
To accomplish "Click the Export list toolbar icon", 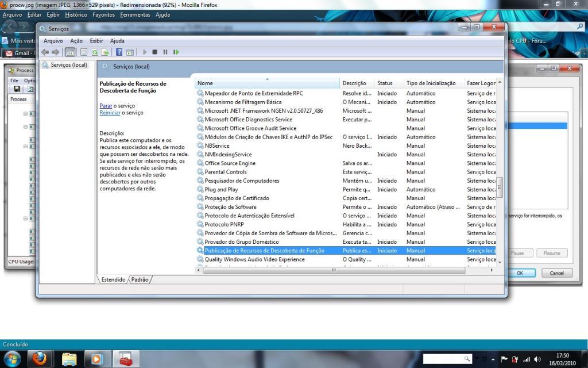I will pos(106,52).
